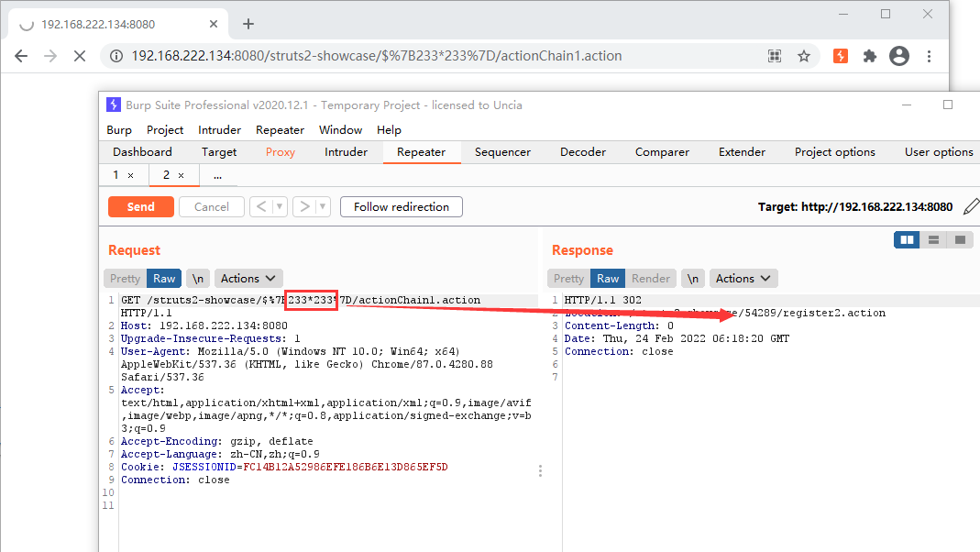Toggle Request non-printable characters \n
Screen dimensions: 980x552
[x=198, y=278]
